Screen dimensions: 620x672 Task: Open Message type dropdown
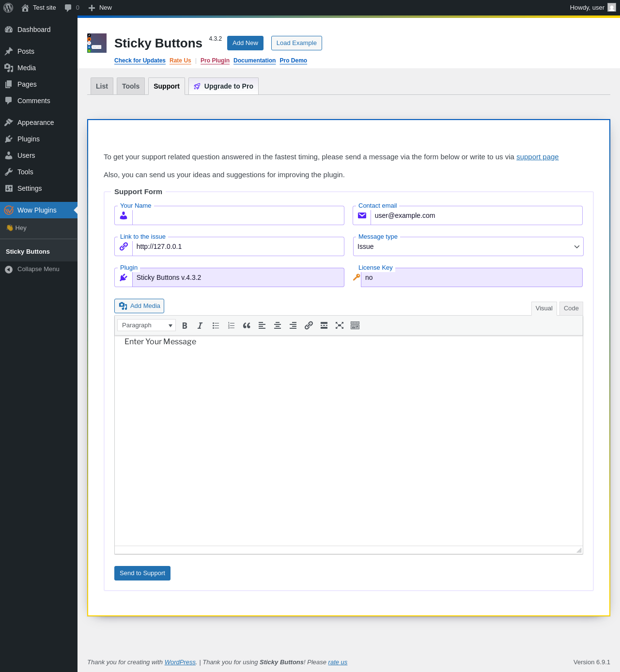pyautogui.click(x=468, y=246)
